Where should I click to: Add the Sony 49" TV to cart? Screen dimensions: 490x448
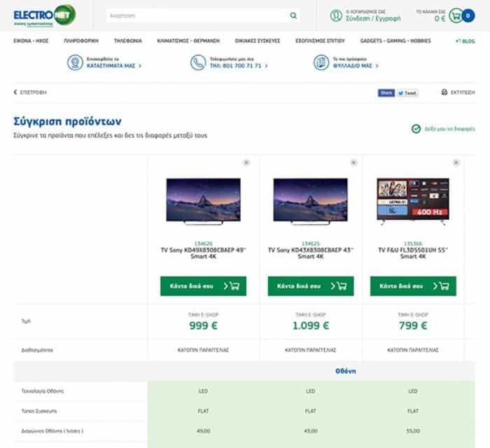coord(204,286)
